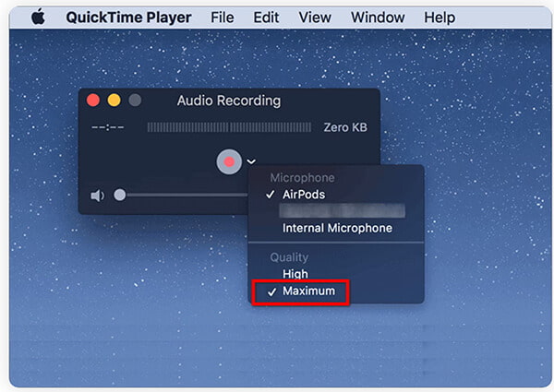Open the Edit menu

point(266,18)
